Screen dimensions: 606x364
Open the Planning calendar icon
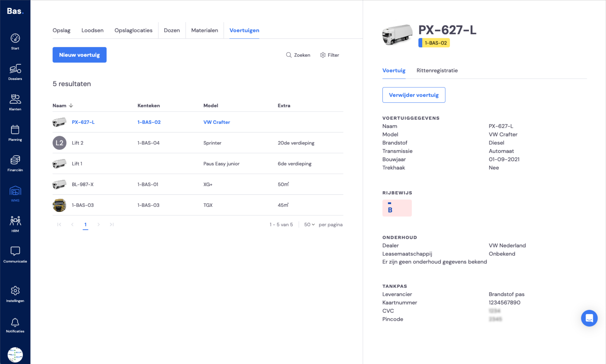point(15,129)
